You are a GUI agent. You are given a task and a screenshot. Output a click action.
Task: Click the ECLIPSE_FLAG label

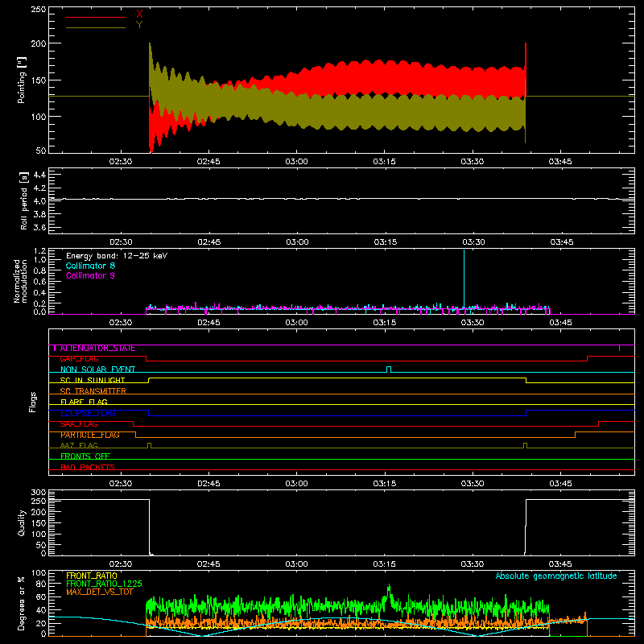coord(88,413)
